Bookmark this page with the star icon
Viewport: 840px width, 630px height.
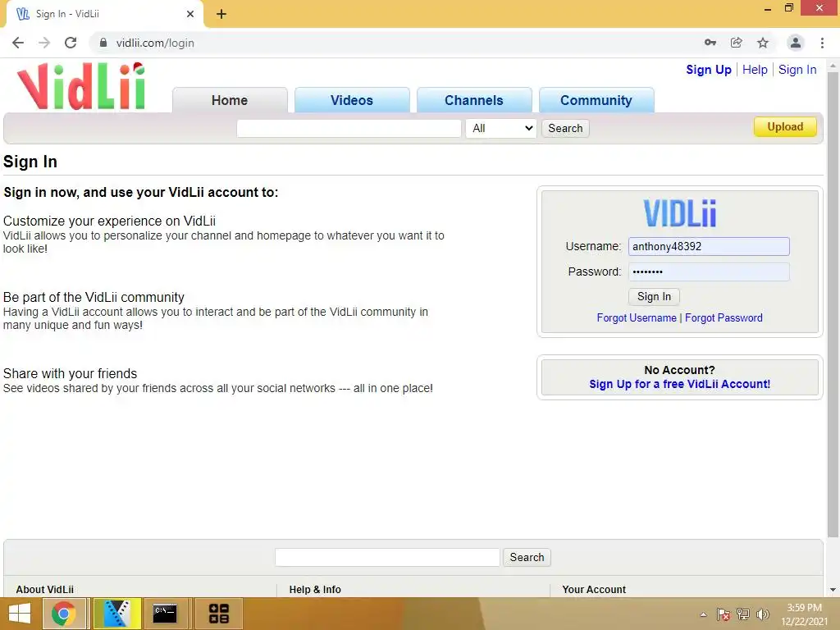[x=763, y=43]
